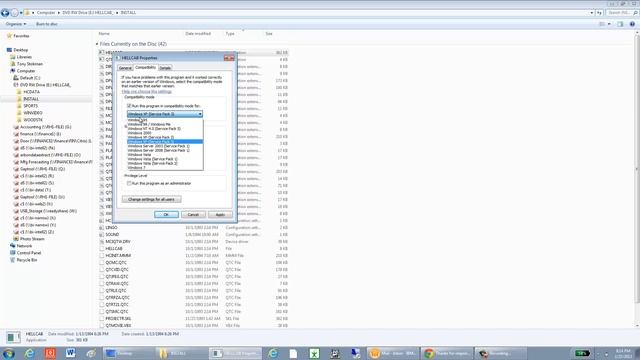Click Burn to disc in toolbar
Image resolution: width=640 pixels, height=360 pixels.
click(47, 24)
